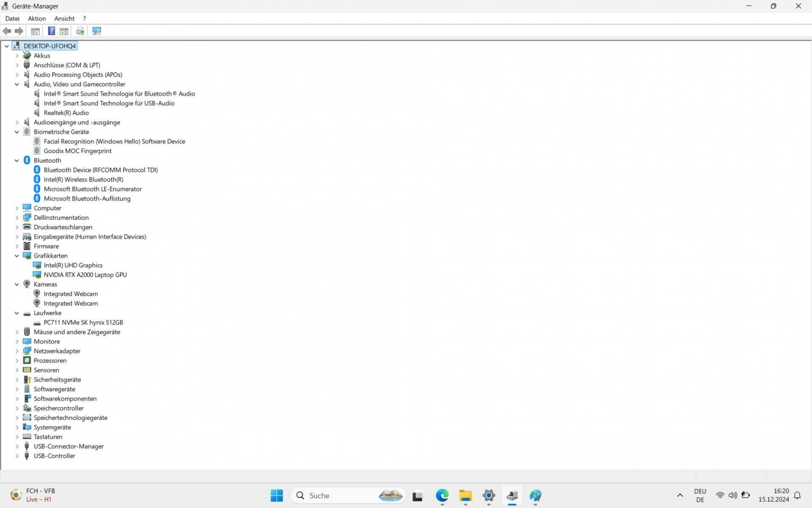
Task: Collapse the Audio, Video und Gamecontroller category
Action: coord(17,84)
